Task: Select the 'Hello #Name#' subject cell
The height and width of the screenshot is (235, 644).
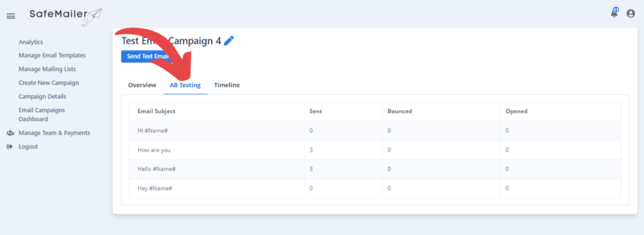Action: pyautogui.click(x=216, y=169)
